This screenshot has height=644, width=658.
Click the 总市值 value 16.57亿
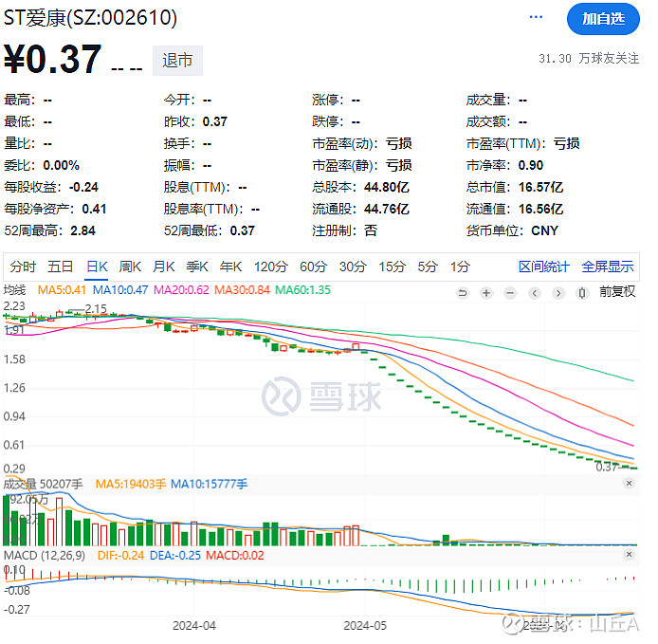pyautogui.click(x=541, y=187)
